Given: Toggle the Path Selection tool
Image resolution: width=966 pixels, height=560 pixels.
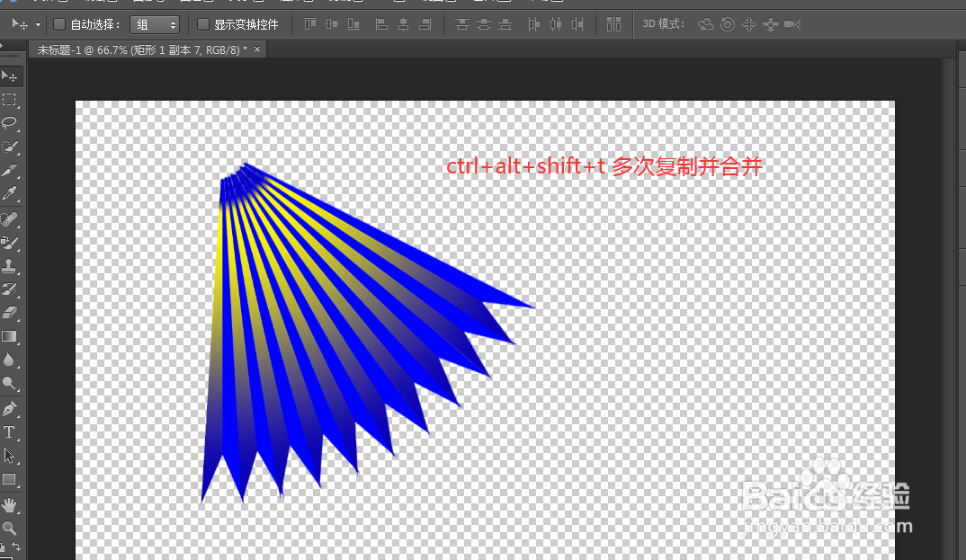Looking at the screenshot, I should [11, 456].
